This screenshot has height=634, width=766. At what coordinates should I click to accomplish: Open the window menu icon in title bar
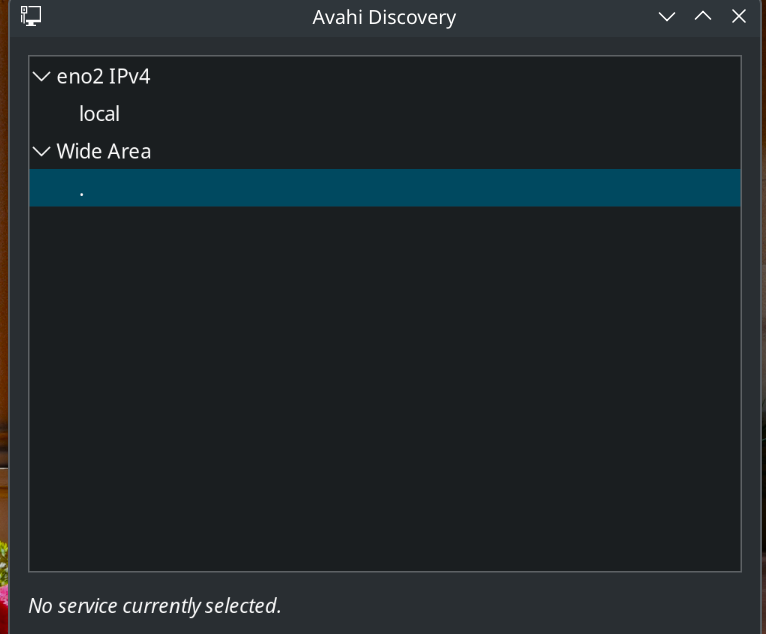(x=31, y=16)
